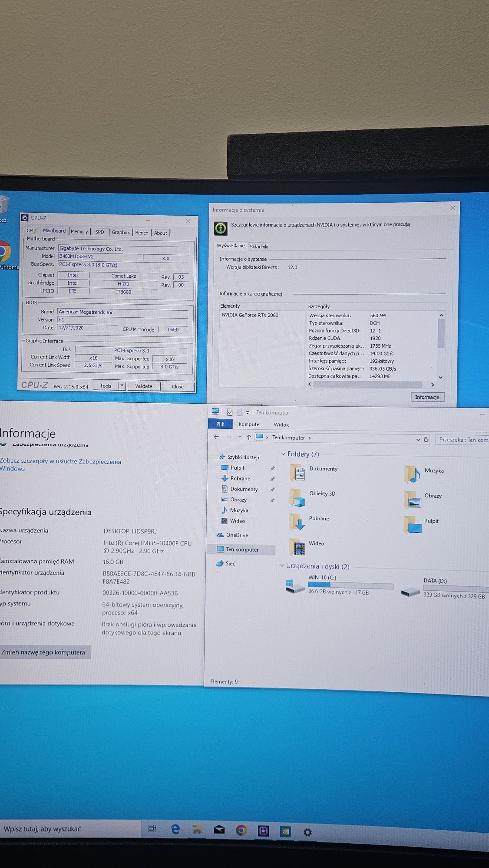The width and height of the screenshot is (489, 868).
Task: Open the About tab in CPU-Z
Action: 160,233
